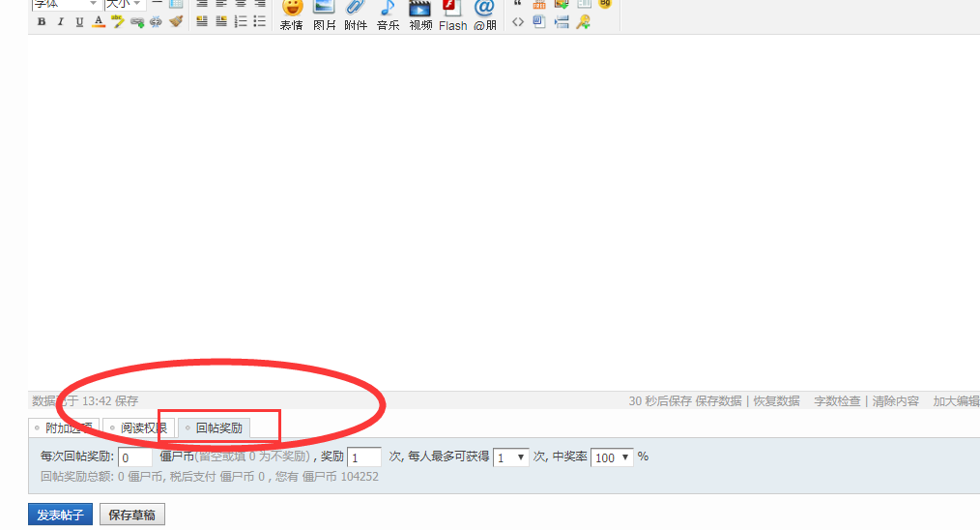Click the 30 秒后保存 countdown text

tap(660, 401)
